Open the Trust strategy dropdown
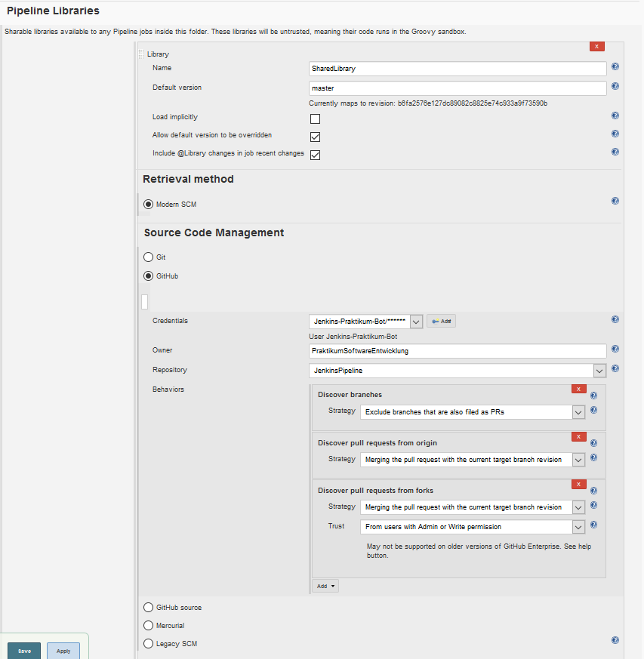Screen dimensions: 644x659 coord(578,526)
